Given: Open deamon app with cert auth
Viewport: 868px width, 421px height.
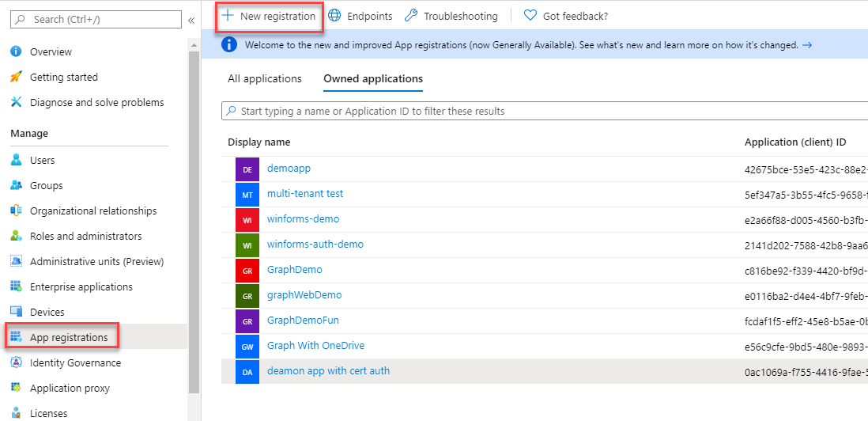Looking at the screenshot, I should pos(328,370).
